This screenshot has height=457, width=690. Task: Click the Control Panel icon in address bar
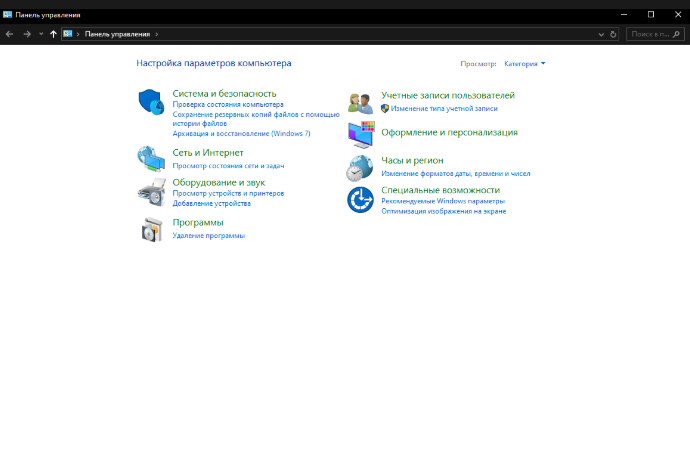coord(68,34)
